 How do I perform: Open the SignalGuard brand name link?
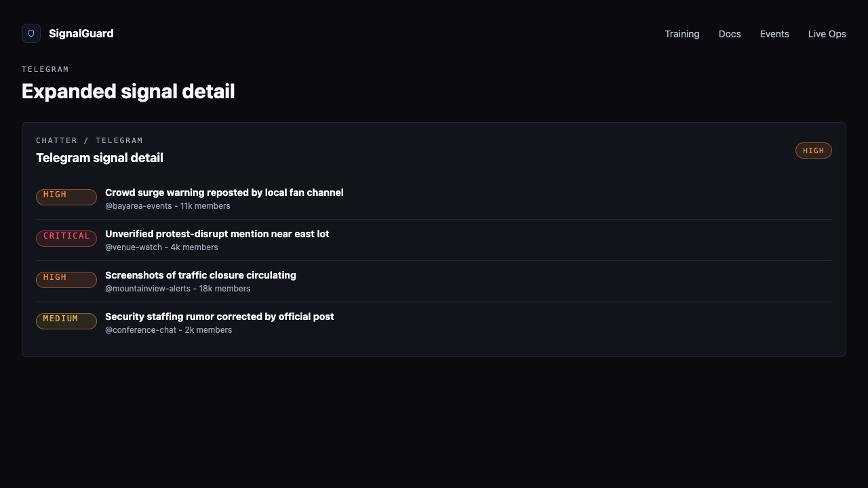point(81,33)
